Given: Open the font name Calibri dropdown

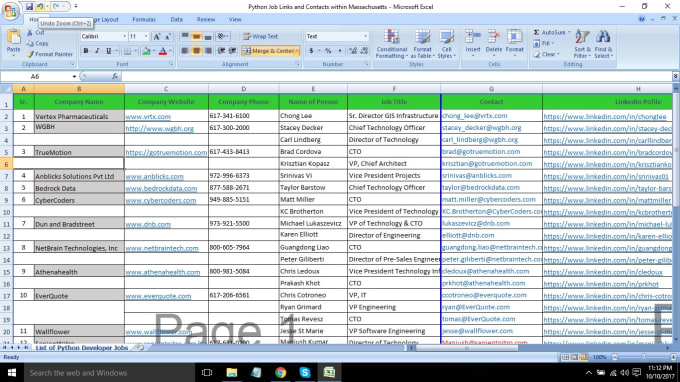Looking at the screenshot, I should pos(124,36).
